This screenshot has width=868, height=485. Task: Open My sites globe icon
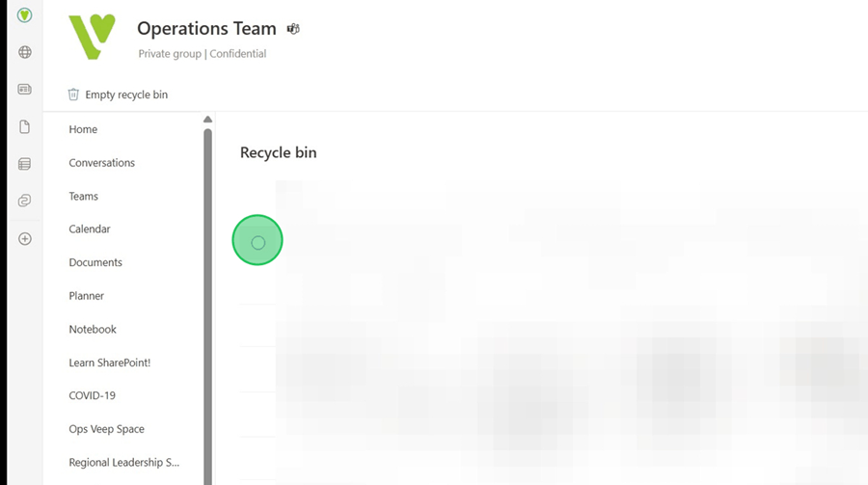pos(25,52)
